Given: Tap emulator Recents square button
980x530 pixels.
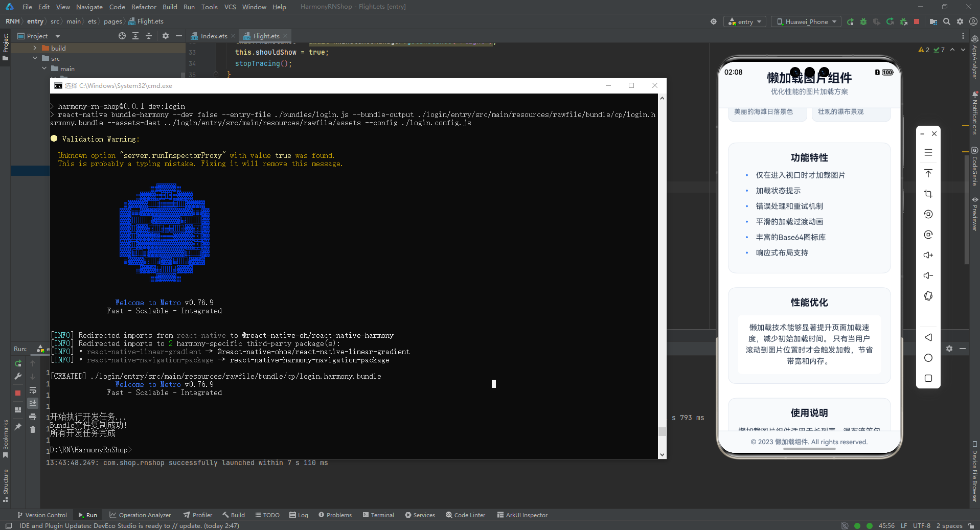Looking at the screenshot, I should point(928,378).
